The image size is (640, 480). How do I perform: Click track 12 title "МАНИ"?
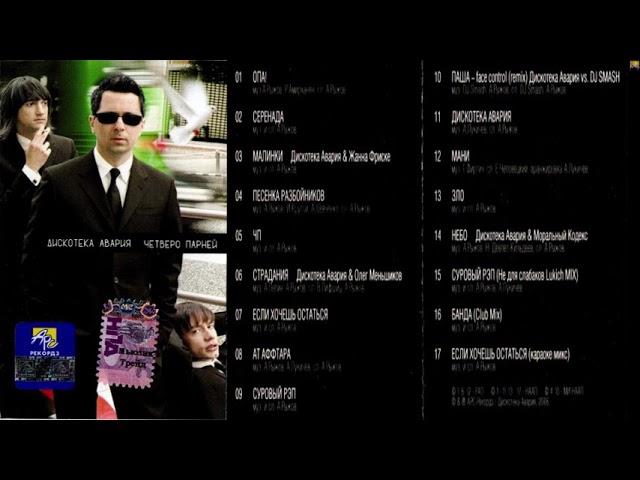(460, 156)
